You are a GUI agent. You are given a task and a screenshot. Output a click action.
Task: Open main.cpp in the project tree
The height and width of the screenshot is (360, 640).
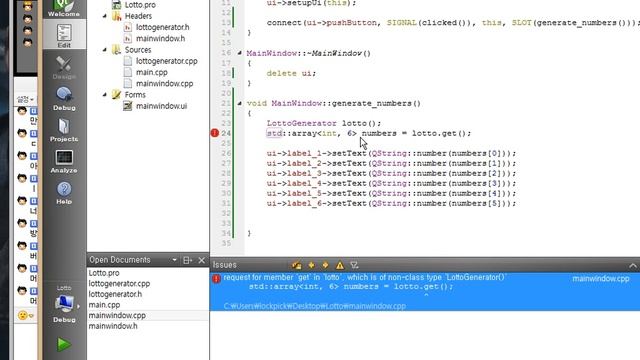click(151, 72)
